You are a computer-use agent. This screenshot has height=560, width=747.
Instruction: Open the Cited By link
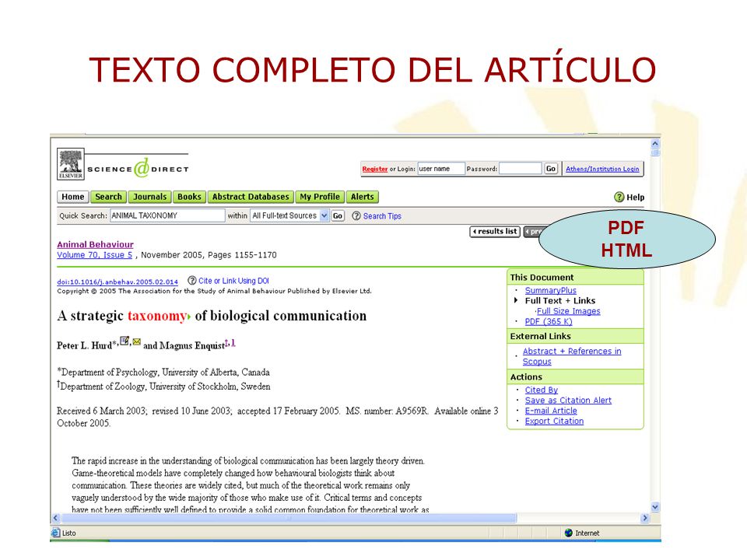coord(542,390)
